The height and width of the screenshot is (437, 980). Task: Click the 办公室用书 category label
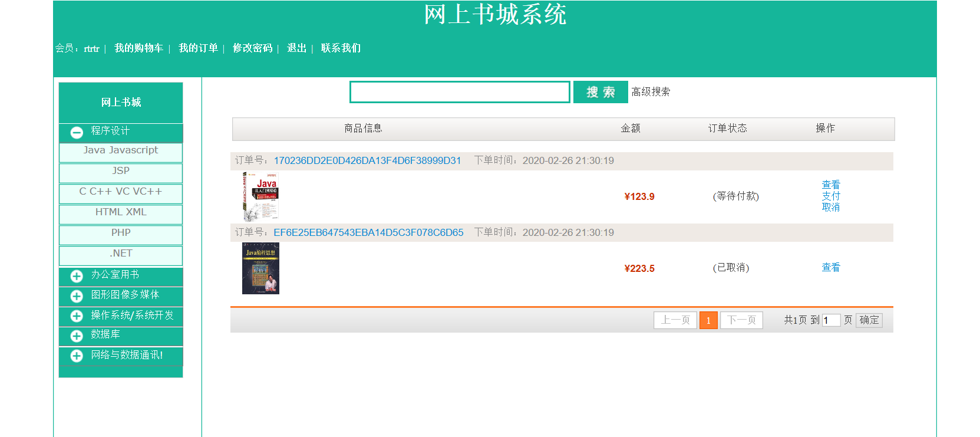click(115, 275)
